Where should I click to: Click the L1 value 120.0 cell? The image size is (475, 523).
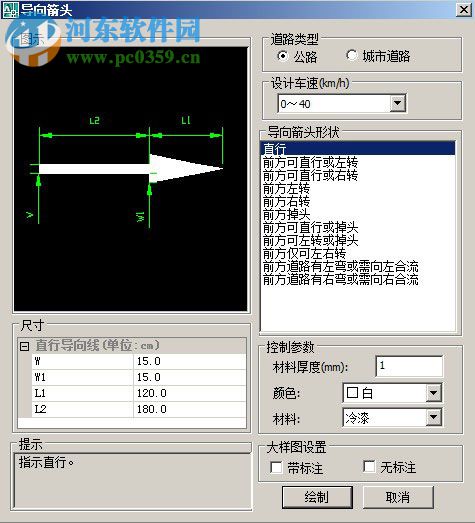point(189,393)
